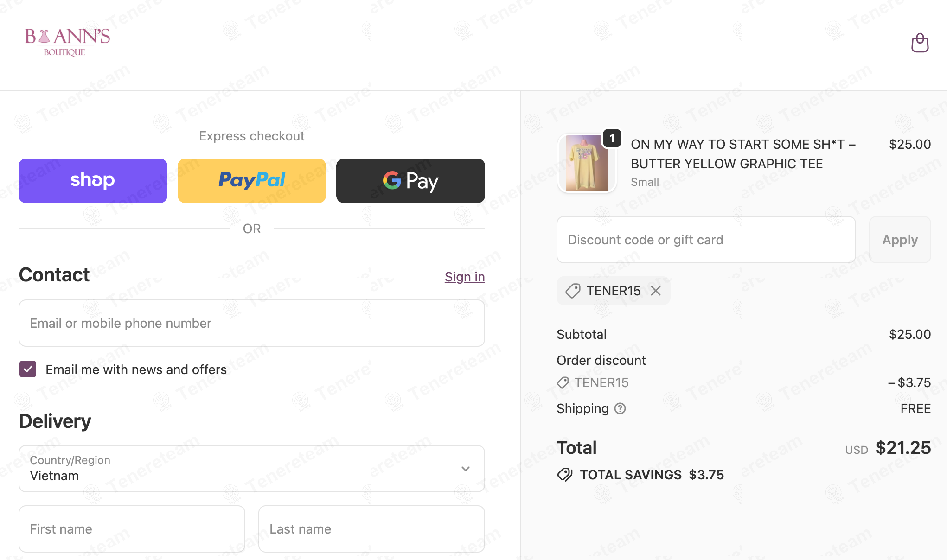
Task: Click the Order discount TENER15 tag icon
Action: click(x=563, y=382)
